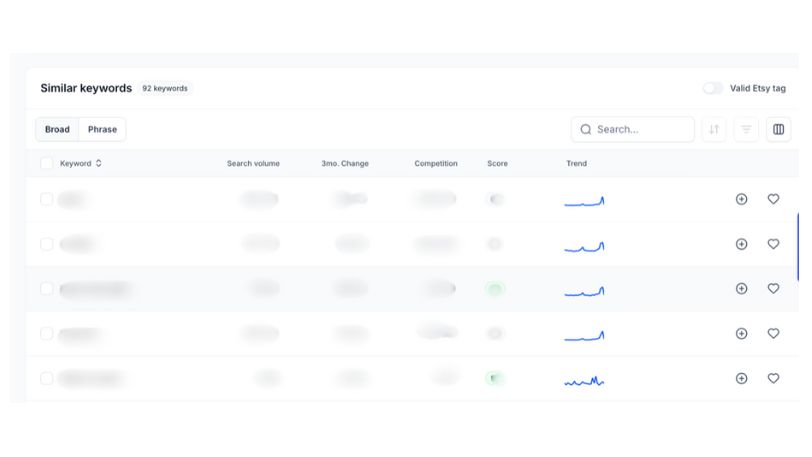Check the select-all checkbox in table header

coord(47,163)
